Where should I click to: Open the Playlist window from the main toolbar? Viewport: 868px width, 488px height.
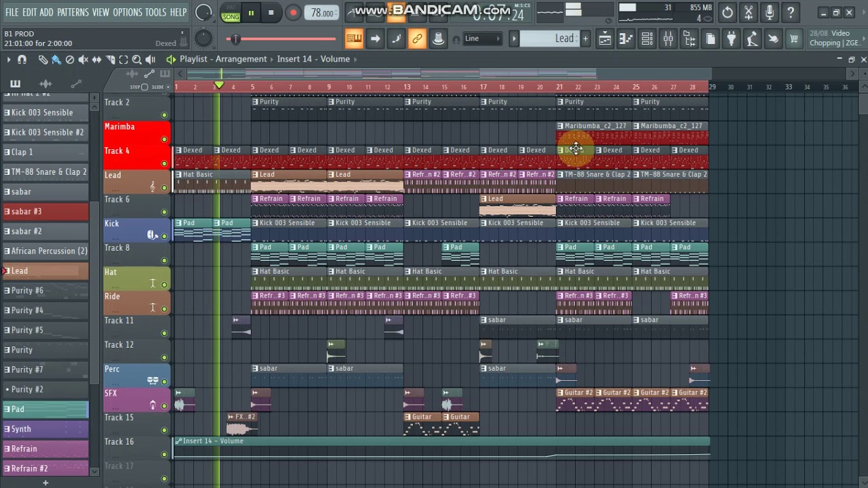pyautogui.click(x=605, y=39)
